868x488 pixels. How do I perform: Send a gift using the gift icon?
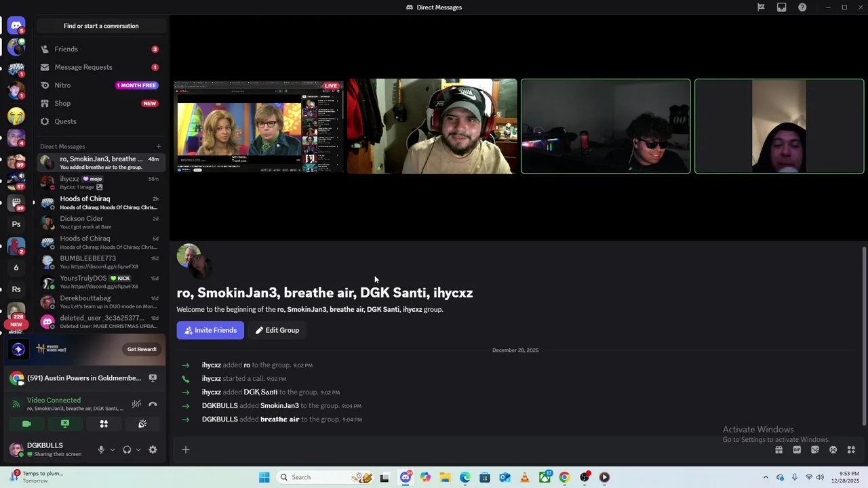point(778,449)
